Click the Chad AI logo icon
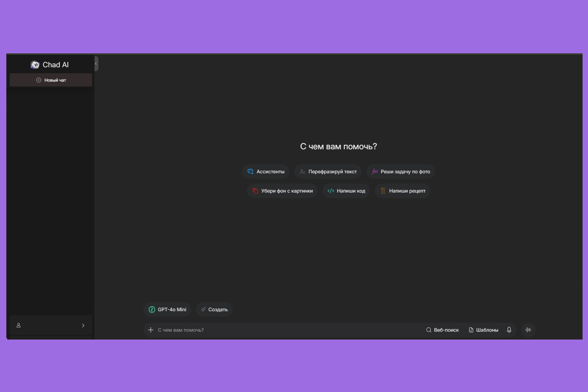588x392 pixels. click(x=35, y=65)
